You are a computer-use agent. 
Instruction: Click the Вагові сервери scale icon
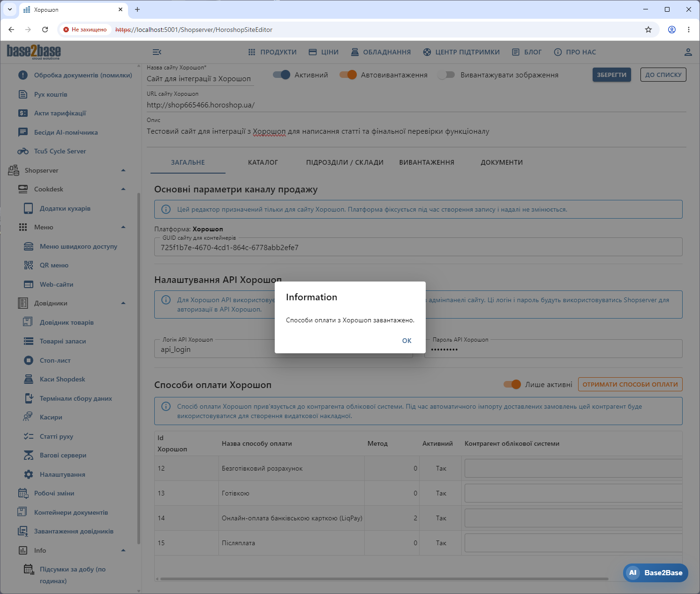(29, 455)
